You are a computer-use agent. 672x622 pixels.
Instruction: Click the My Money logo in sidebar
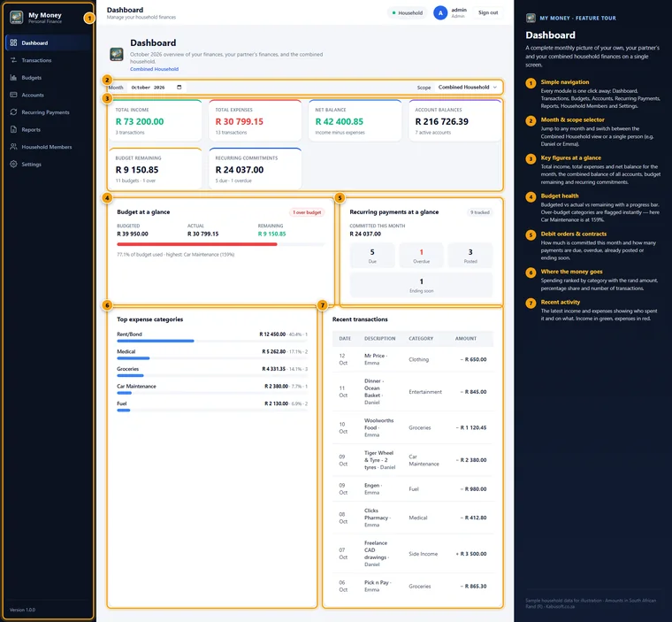pos(16,18)
